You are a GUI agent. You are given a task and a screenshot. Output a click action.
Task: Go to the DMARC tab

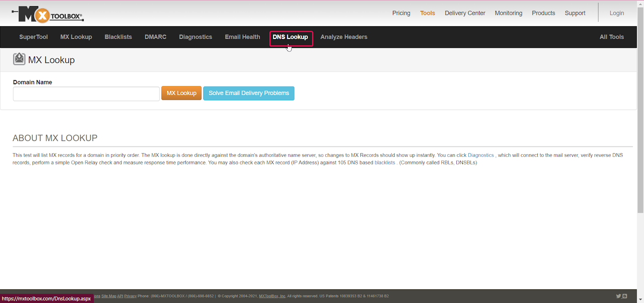coord(155,37)
